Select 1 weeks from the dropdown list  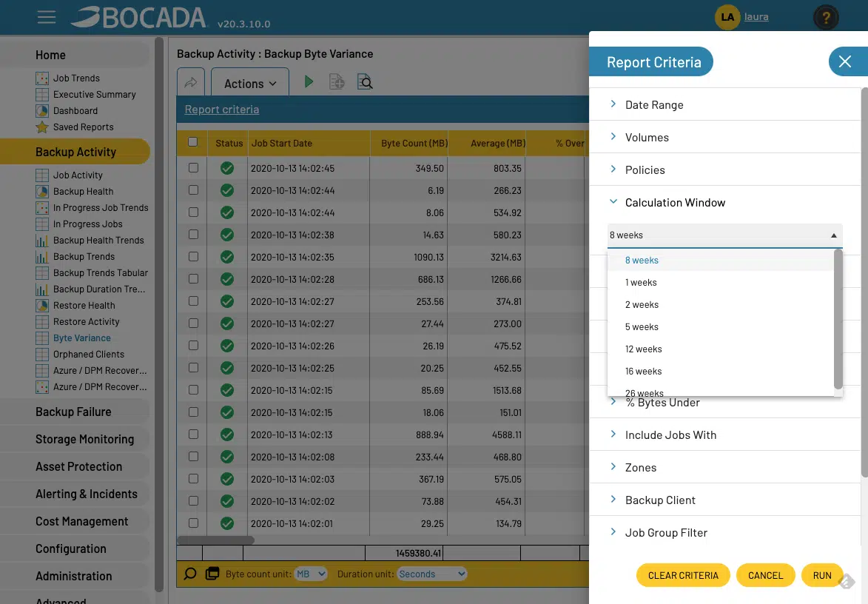(721, 282)
